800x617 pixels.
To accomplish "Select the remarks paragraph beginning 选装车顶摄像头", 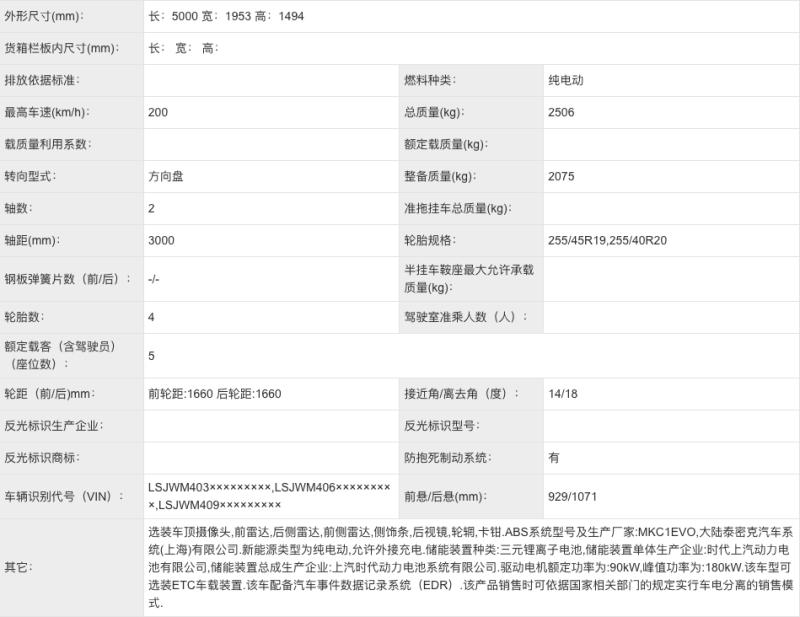I will 471,567.
